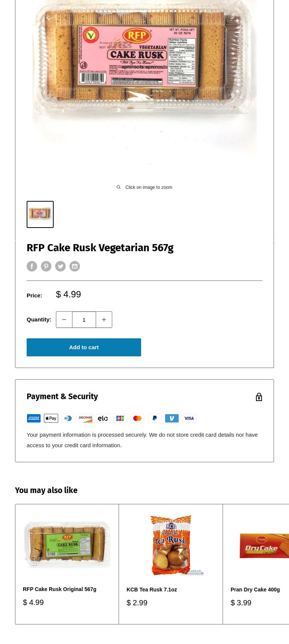This screenshot has width=289, height=644.
Task: Share product by email icon
Action: [75, 266]
